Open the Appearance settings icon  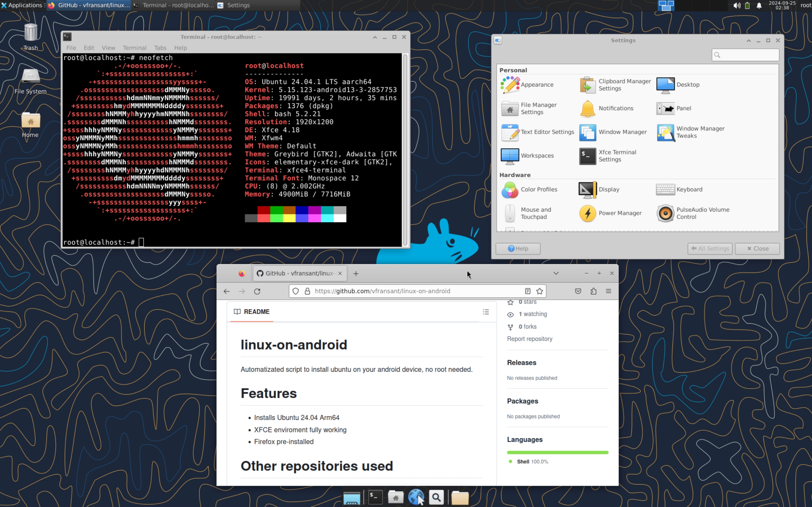click(x=510, y=85)
